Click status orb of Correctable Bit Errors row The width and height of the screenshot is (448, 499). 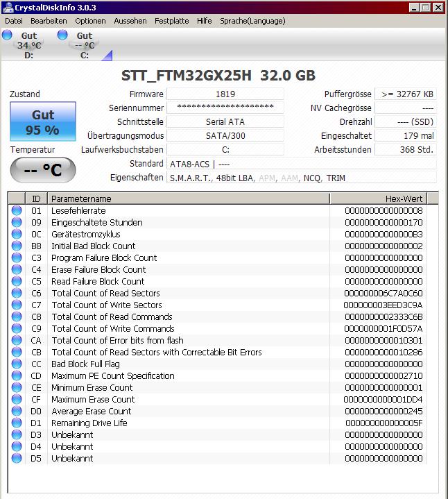pos(17,352)
